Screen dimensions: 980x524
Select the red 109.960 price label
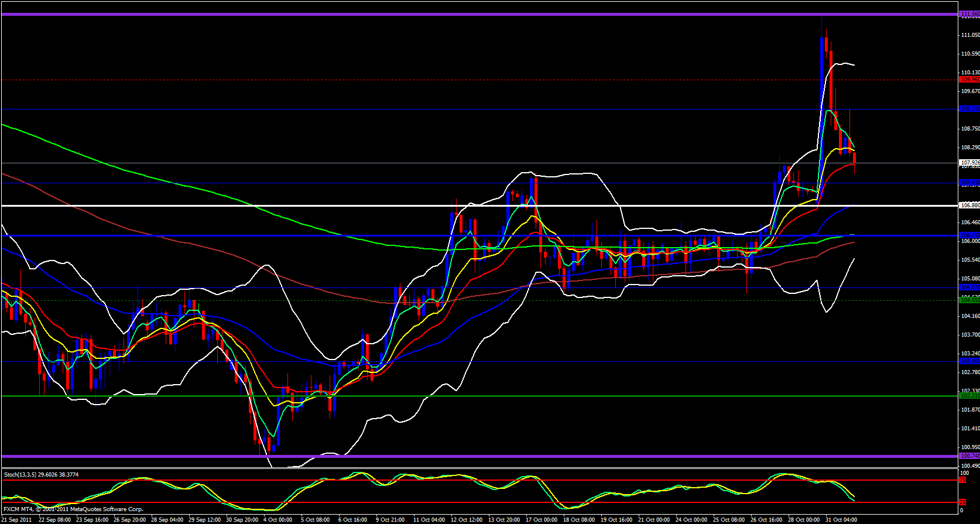click(969, 80)
